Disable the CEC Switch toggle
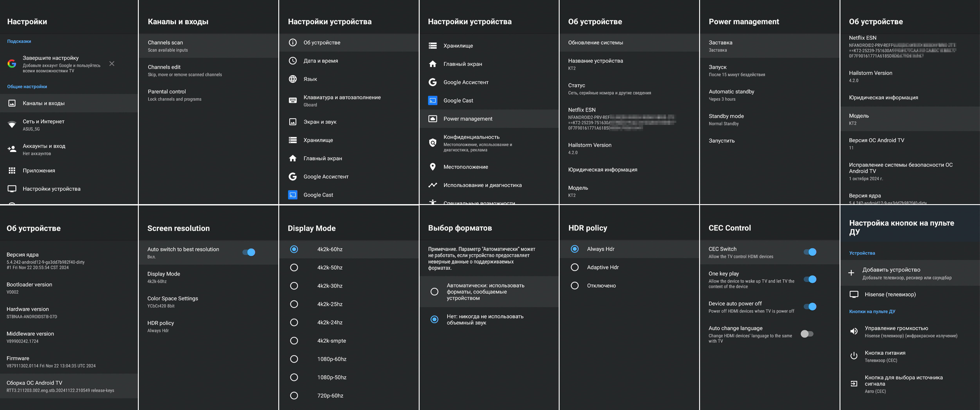 [x=810, y=252]
